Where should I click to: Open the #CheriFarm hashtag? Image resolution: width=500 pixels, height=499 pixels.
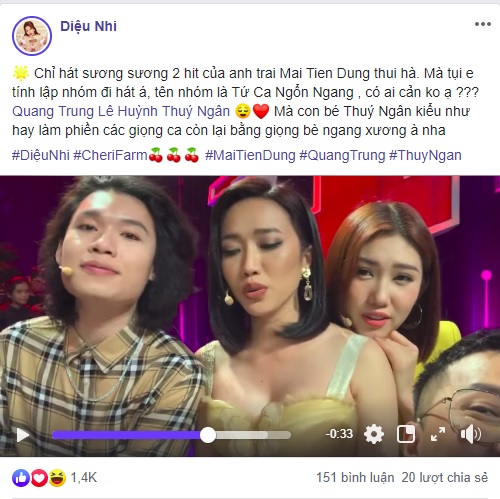coord(110,155)
